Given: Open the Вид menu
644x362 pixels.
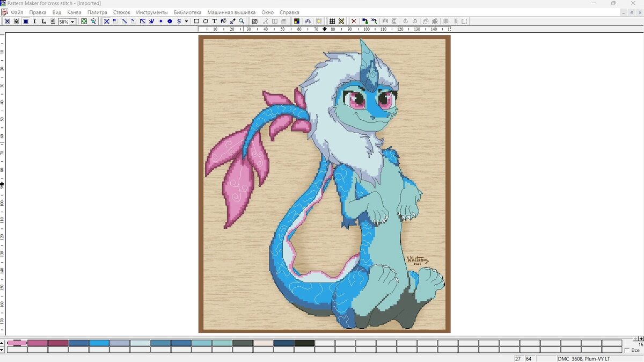Looking at the screenshot, I should tap(57, 12).
